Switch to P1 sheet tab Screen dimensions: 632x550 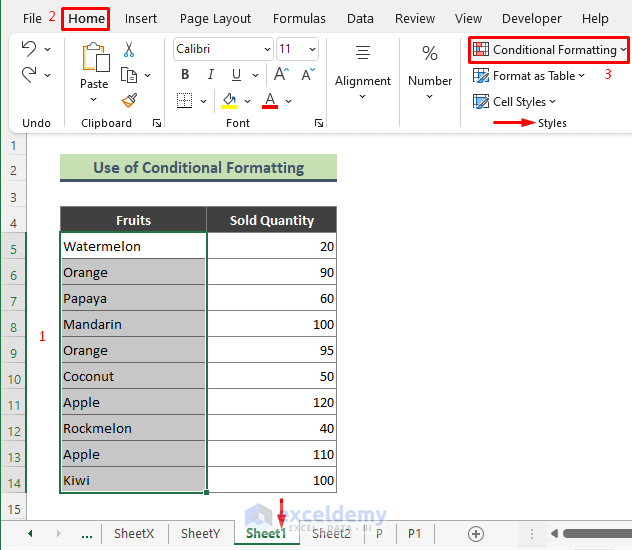point(414,534)
